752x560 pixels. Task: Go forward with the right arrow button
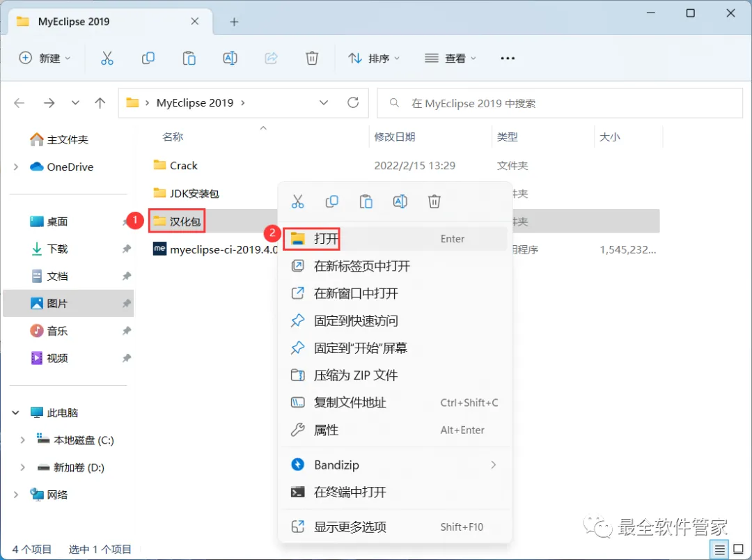(49, 102)
